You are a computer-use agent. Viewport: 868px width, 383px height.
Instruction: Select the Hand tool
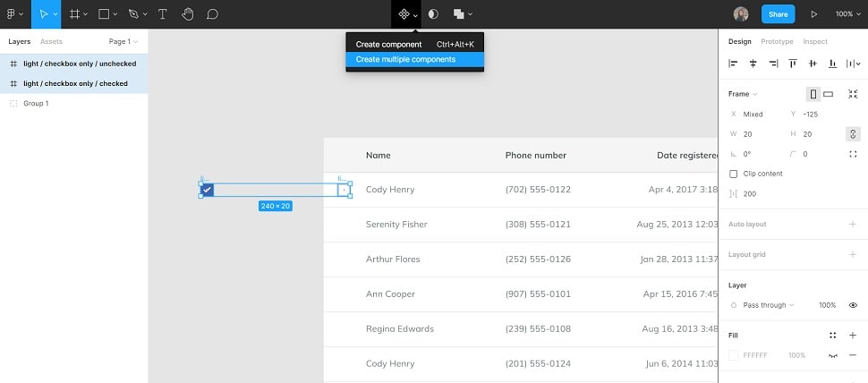click(x=188, y=14)
